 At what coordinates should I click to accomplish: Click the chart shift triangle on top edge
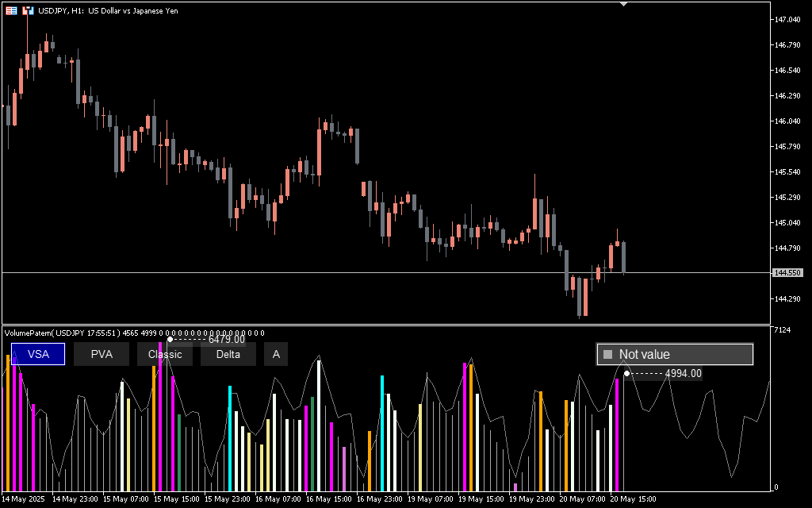(624, 5)
